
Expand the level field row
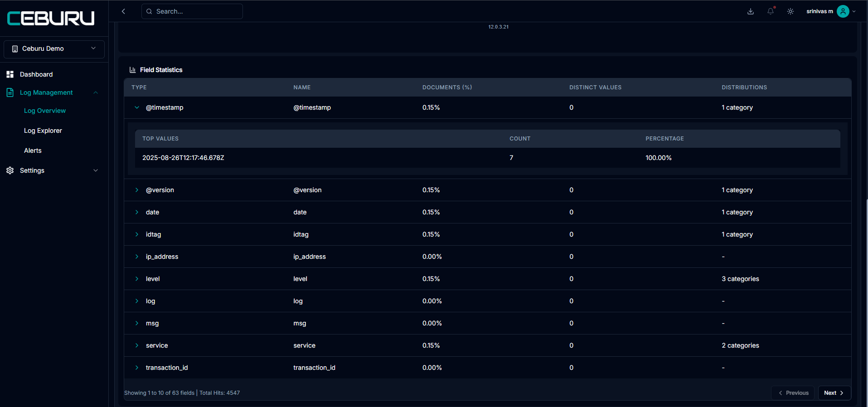(137, 279)
